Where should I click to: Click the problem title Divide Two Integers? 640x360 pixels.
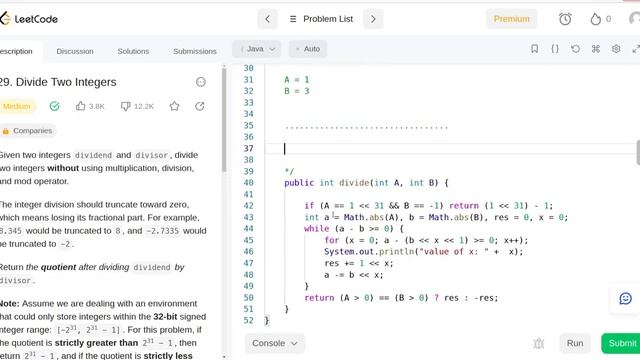tap(58, 82)
